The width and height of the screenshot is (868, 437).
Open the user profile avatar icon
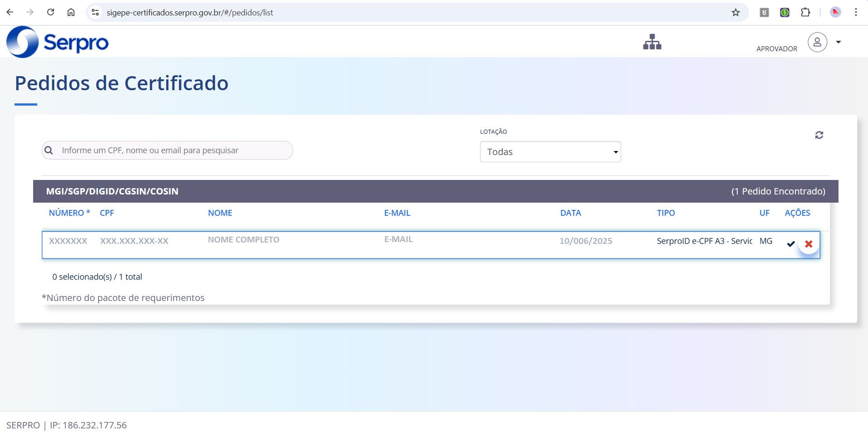tap(817, 42)
